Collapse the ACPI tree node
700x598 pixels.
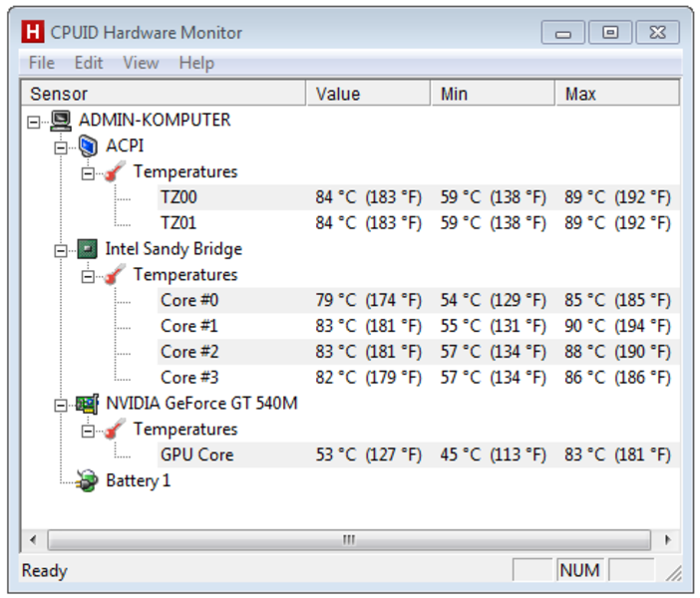pos(61,148)
